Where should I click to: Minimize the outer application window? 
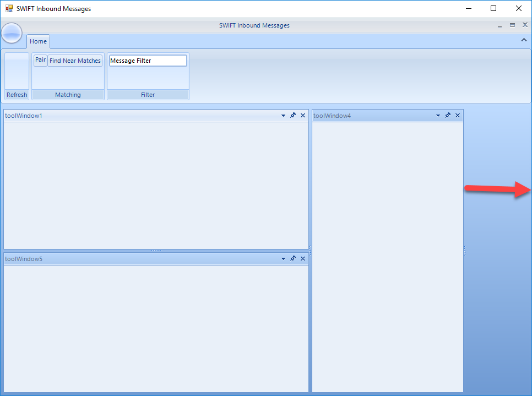click(x=469, y=8)
